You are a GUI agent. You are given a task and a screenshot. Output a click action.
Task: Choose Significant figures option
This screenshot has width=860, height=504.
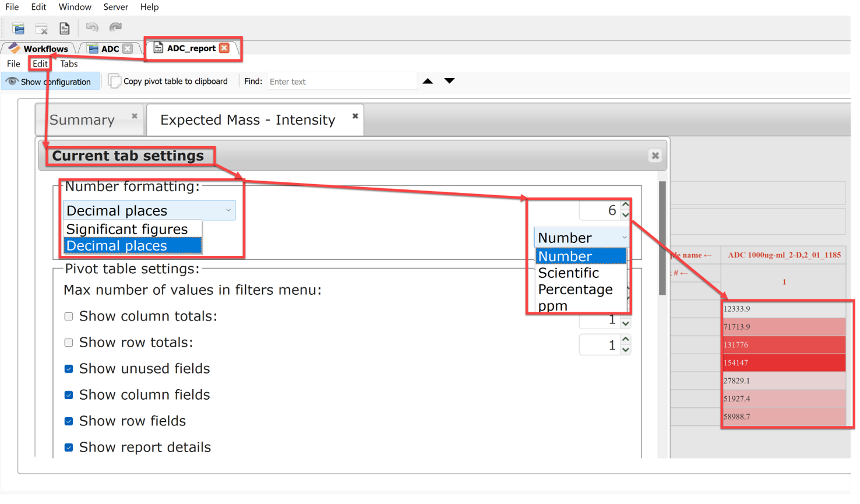point(133,229)
